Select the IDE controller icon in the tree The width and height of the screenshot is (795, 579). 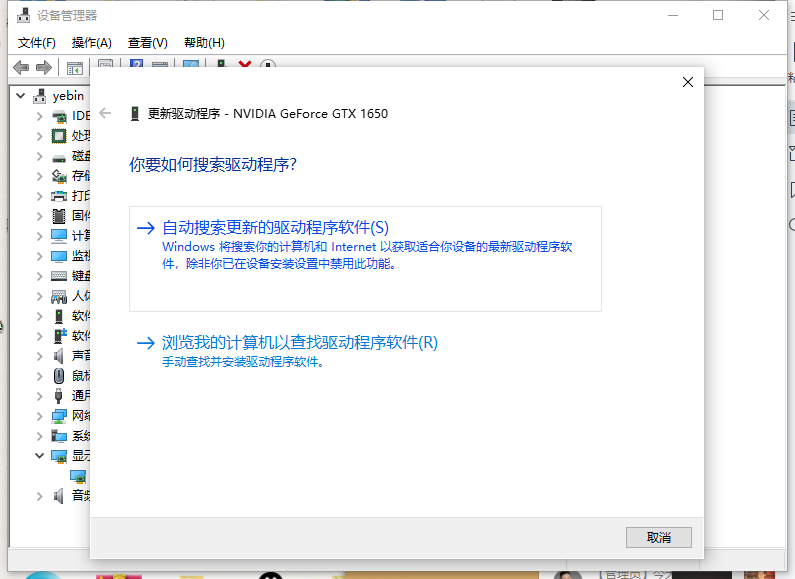[x=59, y=117]
